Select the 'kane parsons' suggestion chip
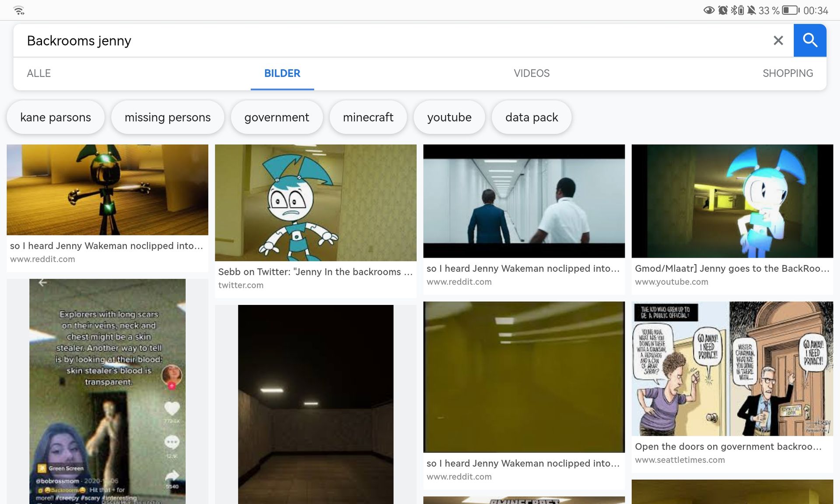 [x=56, y=117]
